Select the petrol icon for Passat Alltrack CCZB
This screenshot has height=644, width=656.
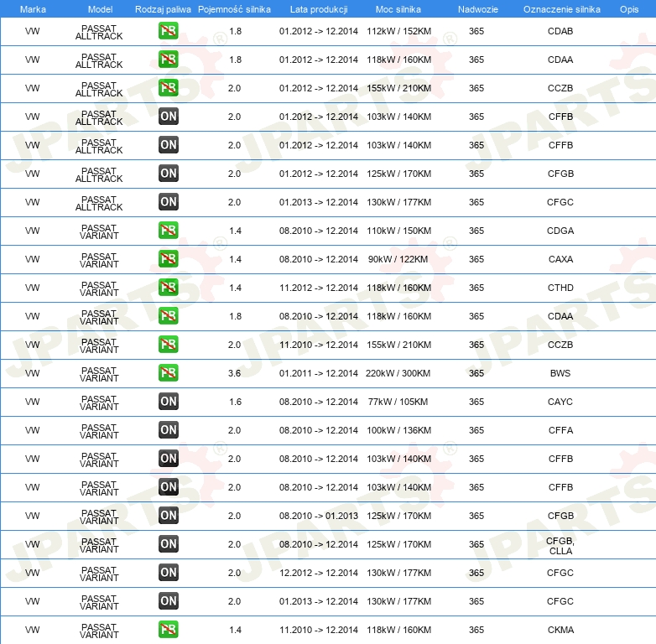[x=168, y=88]
